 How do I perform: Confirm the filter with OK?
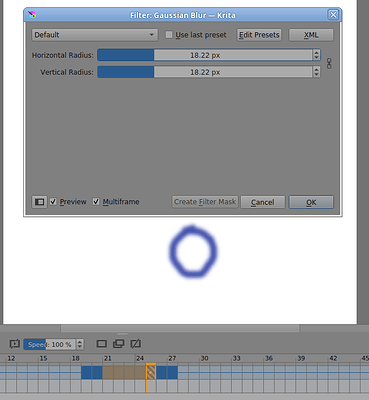point(311,202)
